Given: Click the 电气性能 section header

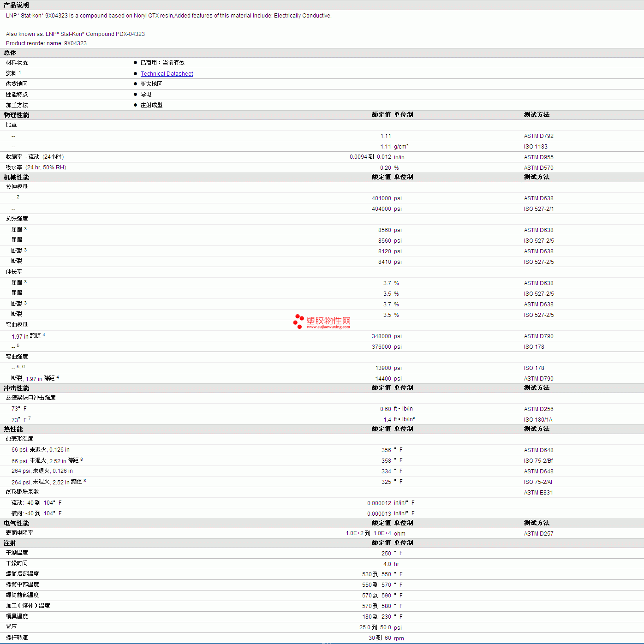Looking at the screenshot, I should (16, 524).
